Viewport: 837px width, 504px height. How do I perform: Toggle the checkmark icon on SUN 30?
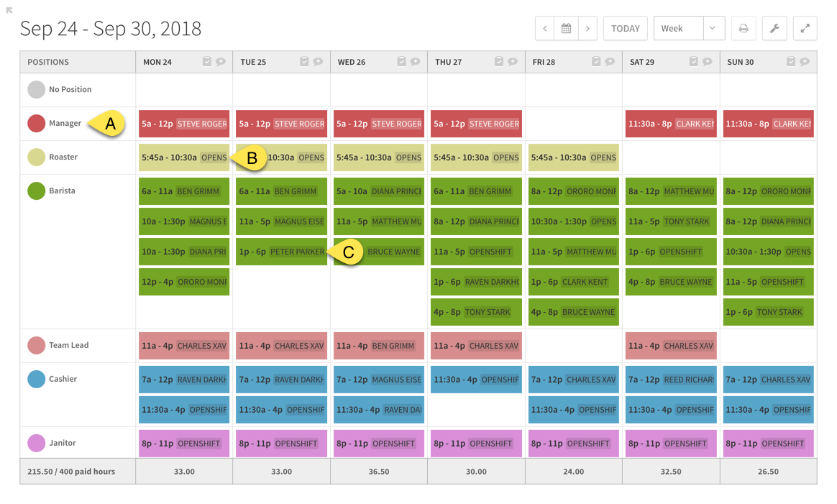coord(791,62)
